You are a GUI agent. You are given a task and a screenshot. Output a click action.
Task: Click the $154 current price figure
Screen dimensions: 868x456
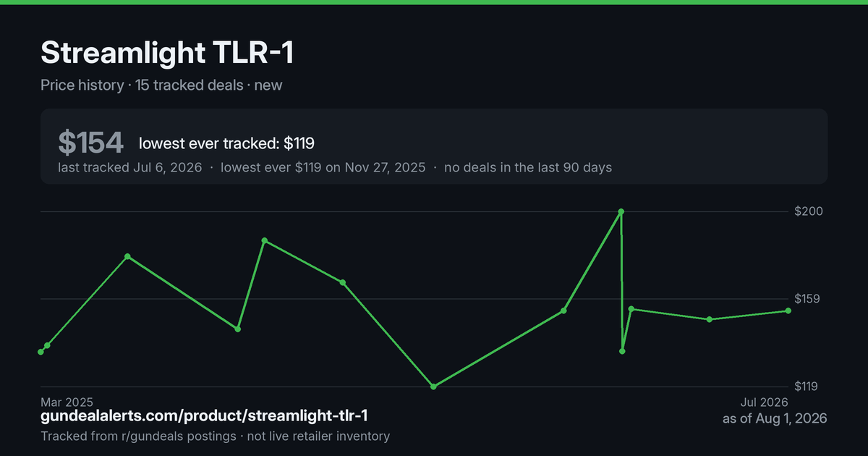[x=91, y=143]
